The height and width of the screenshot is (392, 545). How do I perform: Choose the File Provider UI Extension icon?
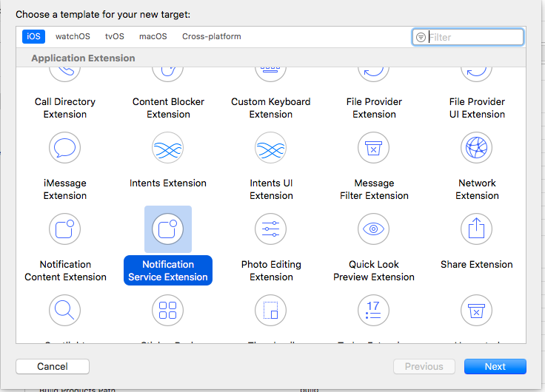pos(476,74)
